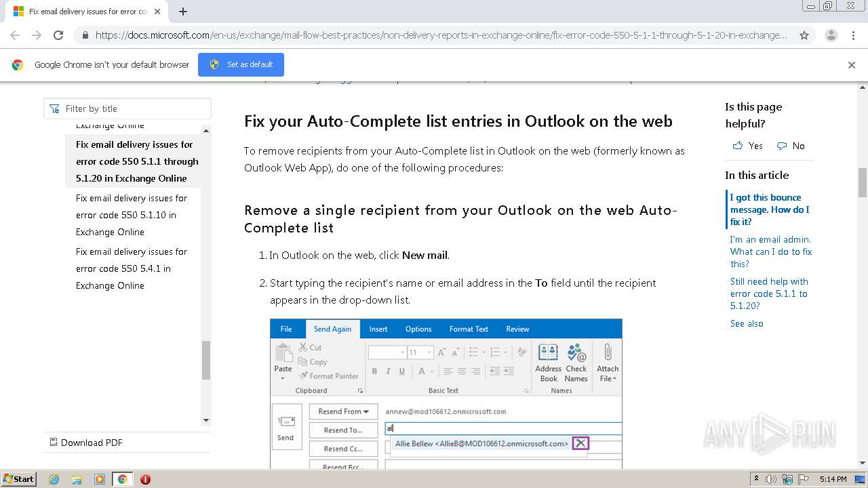This screenshot has width=868, height=488.
Task: Open the 550 5.4.1 error article
Action: pos(132,268)
